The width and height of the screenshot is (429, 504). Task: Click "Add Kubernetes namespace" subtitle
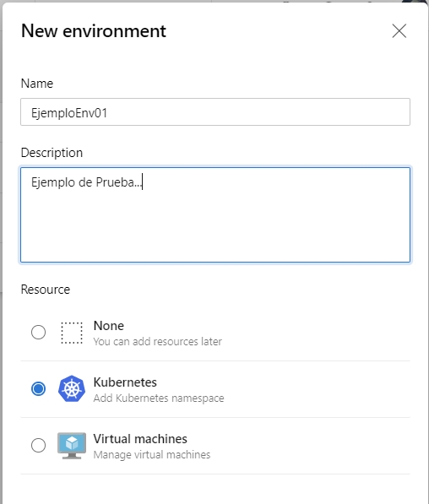pyautogui.click(x=159, y=398)
